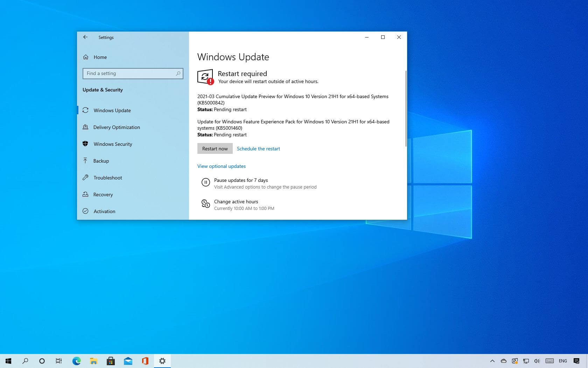Show hidden tray icons chevron
Viewport: 588px width, 368px height.
coord(492,361)
